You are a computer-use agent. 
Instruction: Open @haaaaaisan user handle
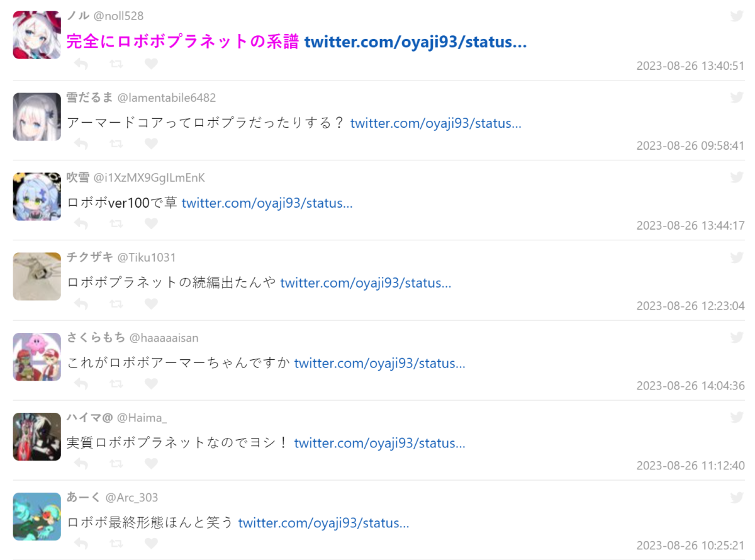click(164, 338)
